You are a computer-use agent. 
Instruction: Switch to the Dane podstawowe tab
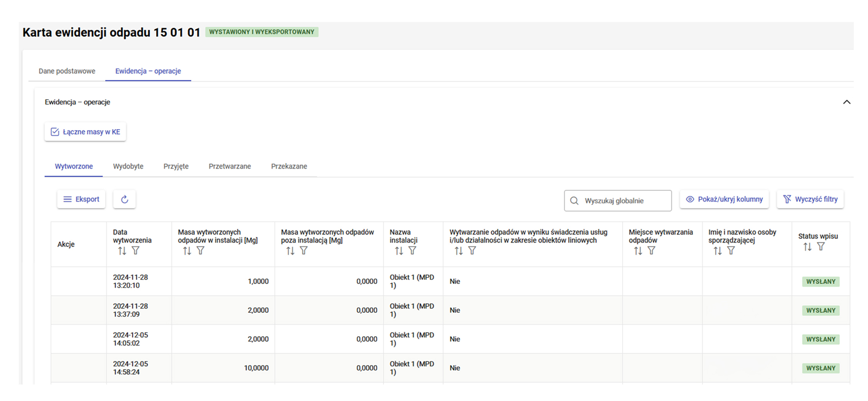pos(67,71)
